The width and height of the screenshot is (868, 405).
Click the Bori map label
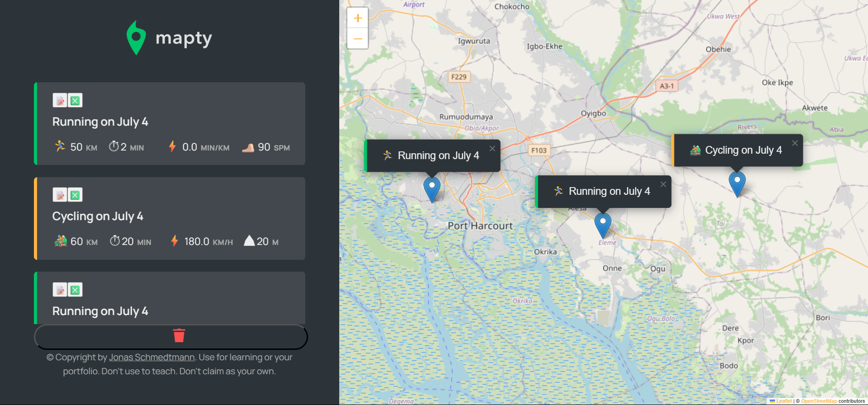[x=823, y=318]
